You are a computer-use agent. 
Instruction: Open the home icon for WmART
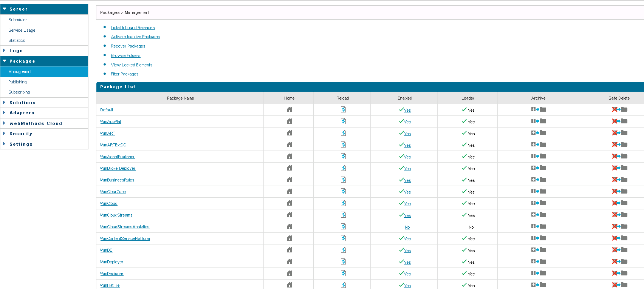289,133
